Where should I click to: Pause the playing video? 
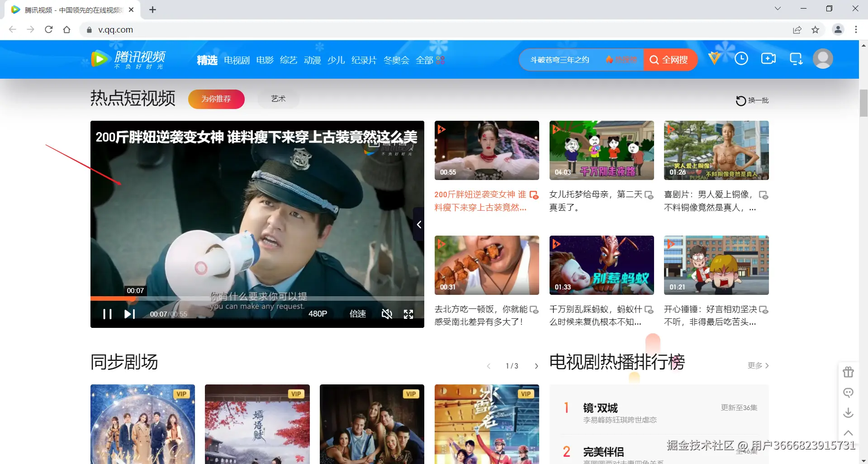[x=107, y=314]
